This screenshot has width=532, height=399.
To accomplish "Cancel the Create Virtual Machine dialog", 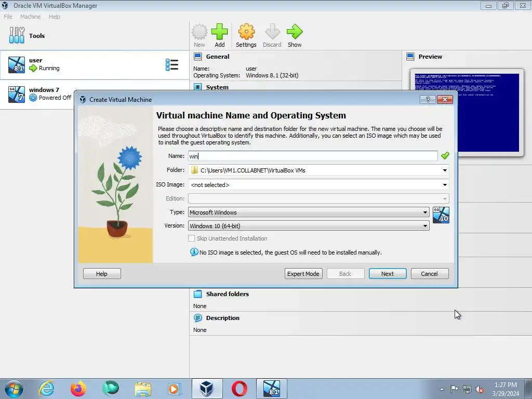I will pos(430,273).
